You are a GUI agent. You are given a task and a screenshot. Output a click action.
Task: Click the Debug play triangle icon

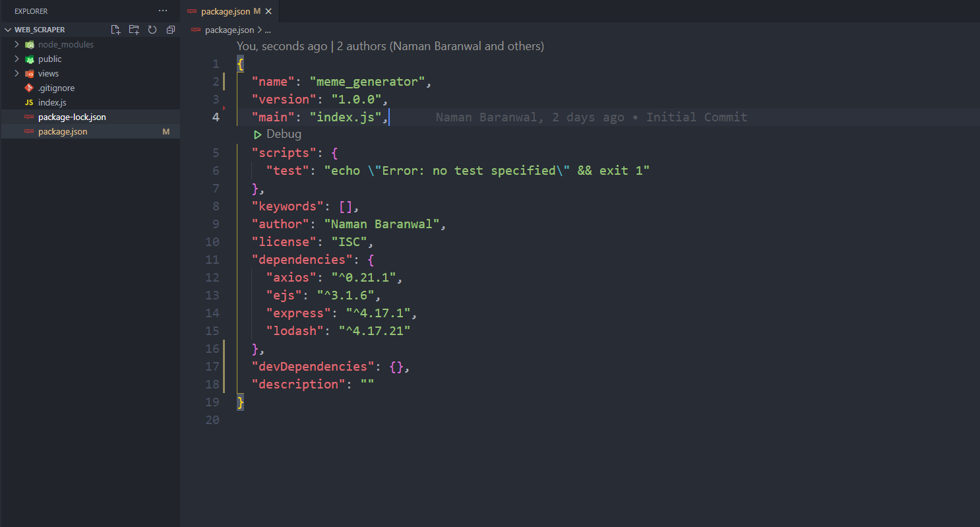(258, 135)
